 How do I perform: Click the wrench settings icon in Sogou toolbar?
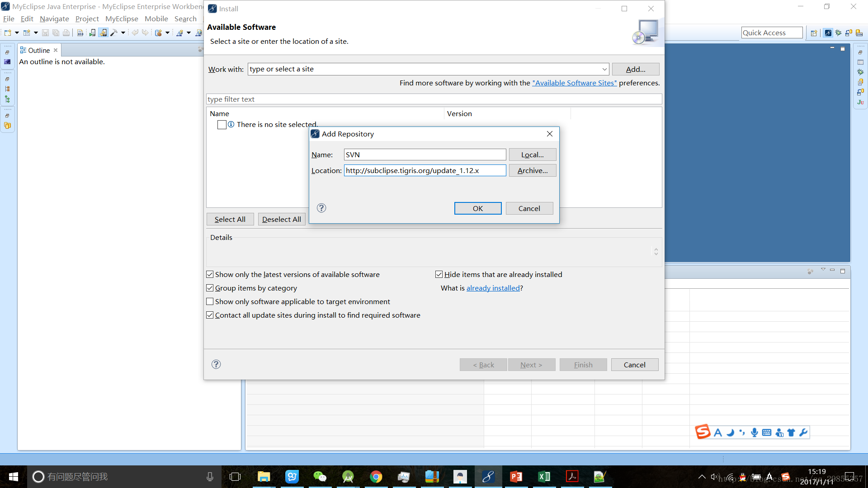[x=803, y=432]
